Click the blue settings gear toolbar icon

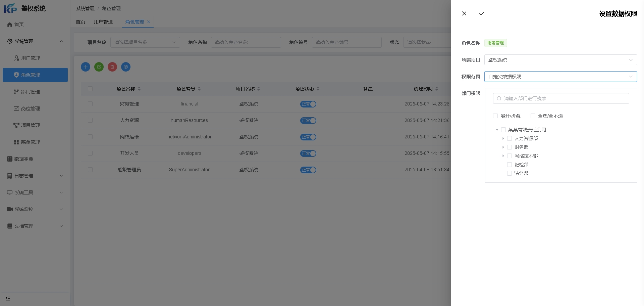click(126, 67)
